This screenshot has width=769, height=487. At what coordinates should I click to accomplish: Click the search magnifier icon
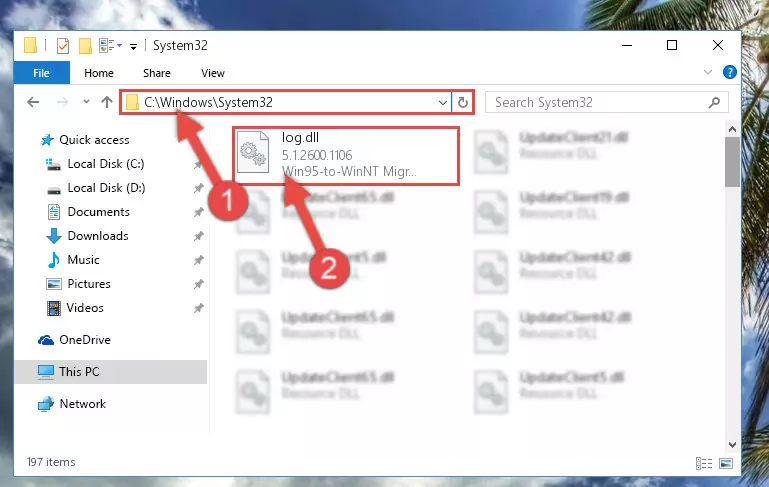click(x=714, y=103)
